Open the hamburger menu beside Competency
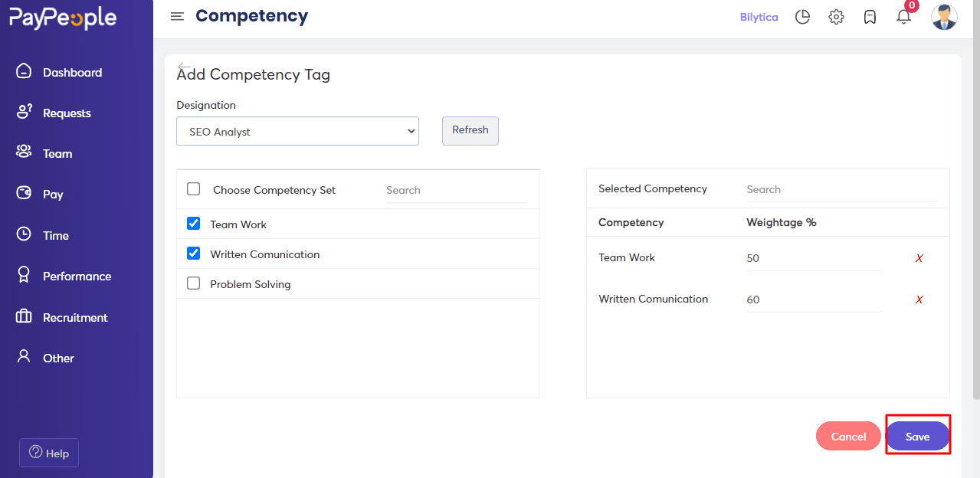Image resolution: width=980 pixels, height=478 pixels. click(x=177, y=16)
